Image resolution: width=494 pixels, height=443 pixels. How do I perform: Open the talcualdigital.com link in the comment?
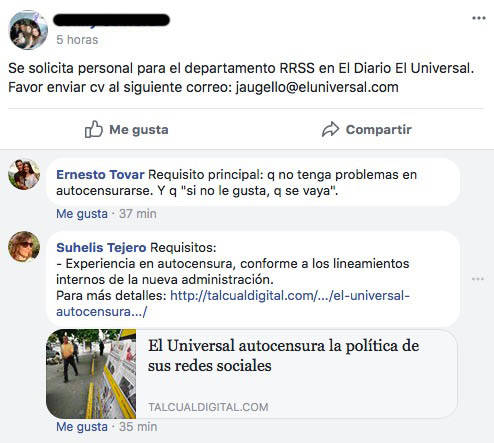[233, 303]
